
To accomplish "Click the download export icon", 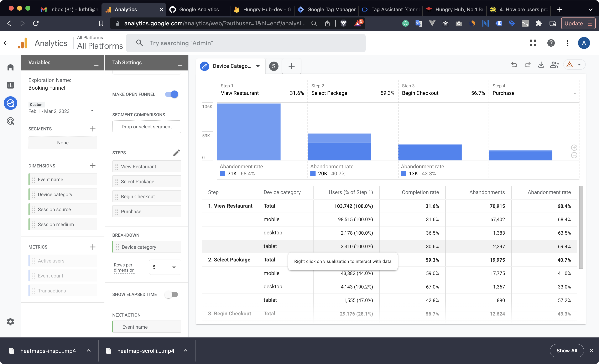I will coord(541,65).
